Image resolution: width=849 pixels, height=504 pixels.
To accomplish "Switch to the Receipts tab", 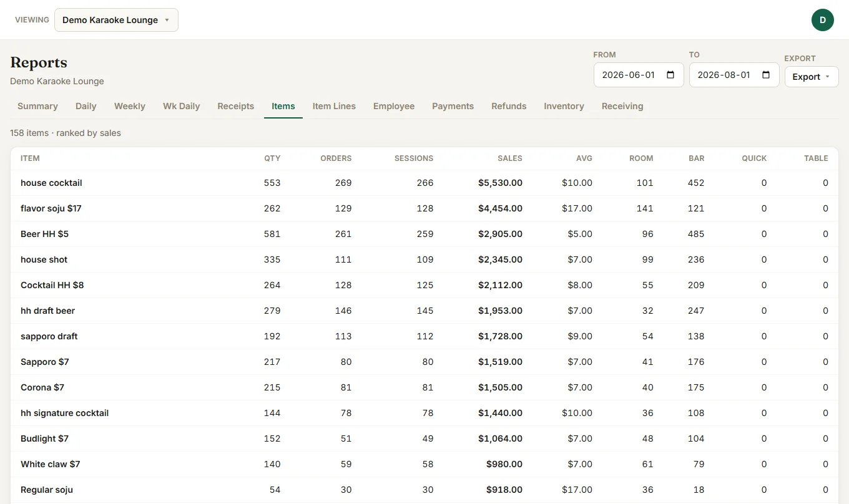I will [x=236, y=106].
